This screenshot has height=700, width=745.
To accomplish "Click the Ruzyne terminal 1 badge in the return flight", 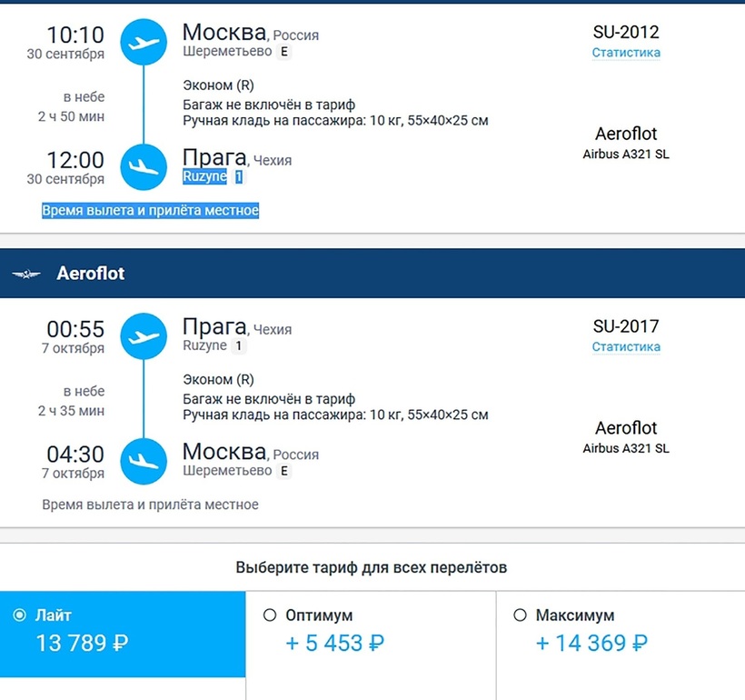I will [239, 346].
